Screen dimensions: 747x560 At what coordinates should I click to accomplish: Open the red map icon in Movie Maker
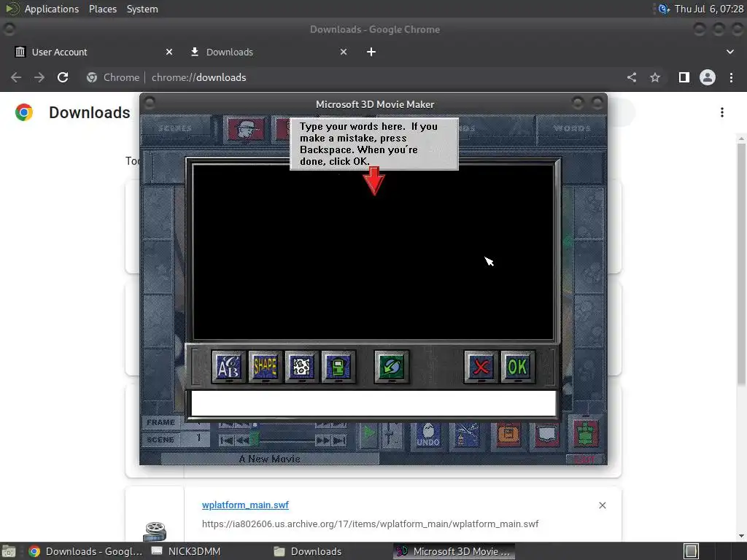(x=547, y=435)
